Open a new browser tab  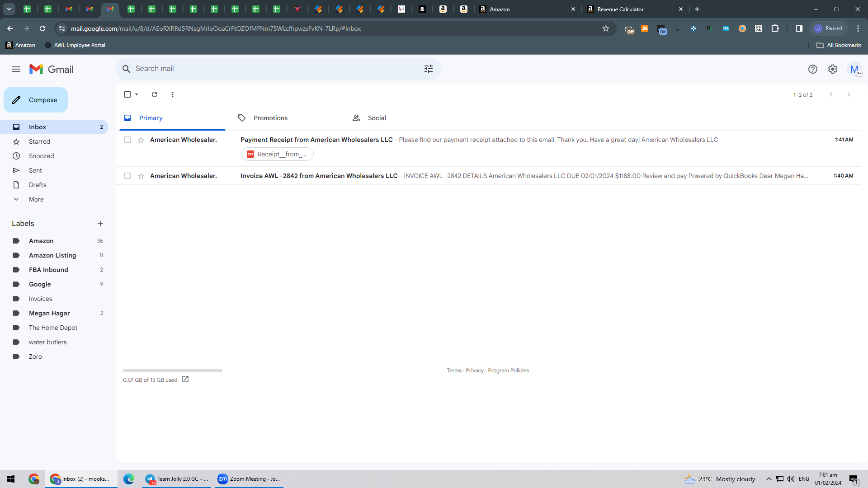click(697, 9)
